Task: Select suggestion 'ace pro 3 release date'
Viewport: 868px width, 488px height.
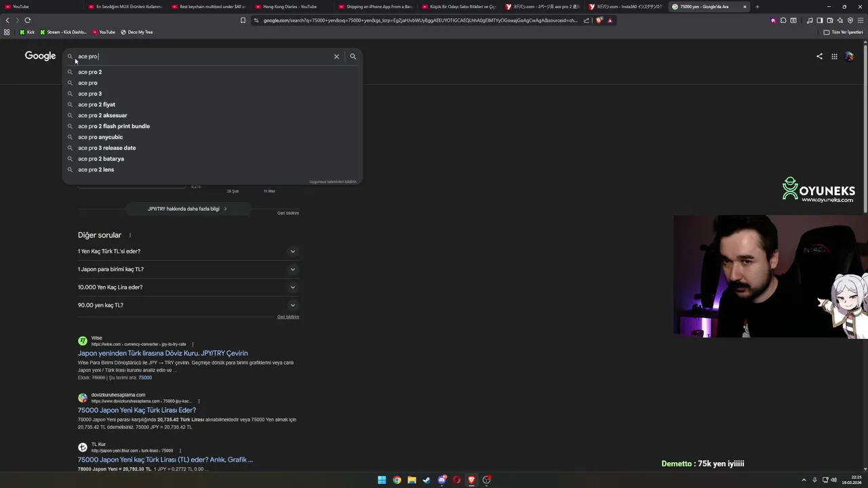Action: click(212, 148)
